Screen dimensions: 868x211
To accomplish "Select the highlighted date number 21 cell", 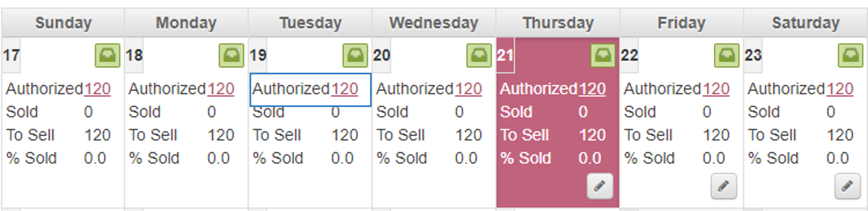I will coord(505,55).
